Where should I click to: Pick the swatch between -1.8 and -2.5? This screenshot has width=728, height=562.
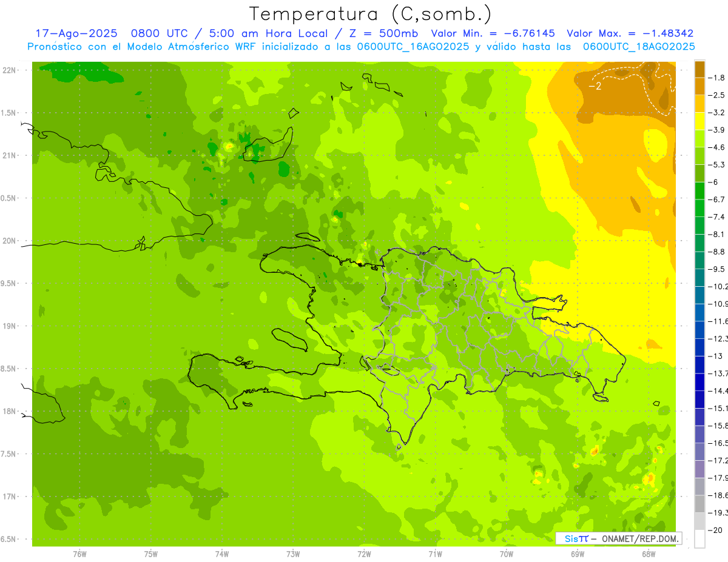click(x=699, y=87)
